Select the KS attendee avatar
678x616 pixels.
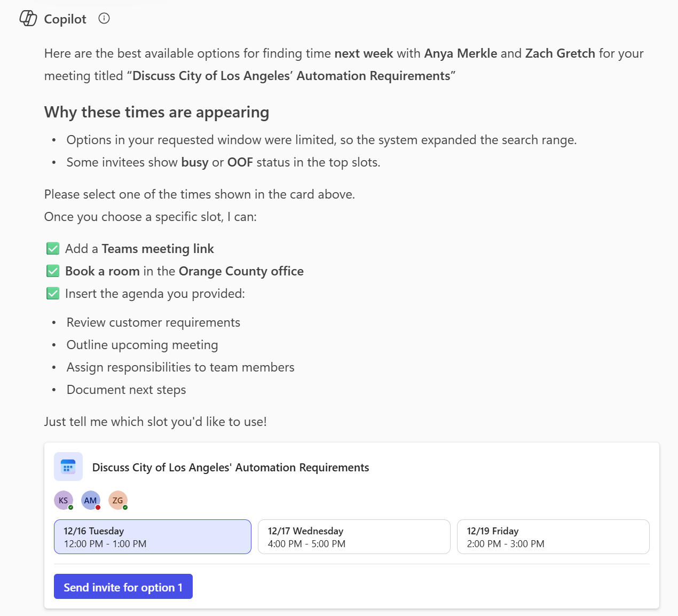pos(64,500)
